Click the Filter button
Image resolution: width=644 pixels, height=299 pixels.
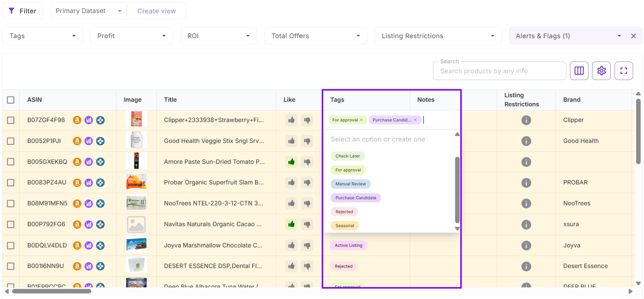23,11
